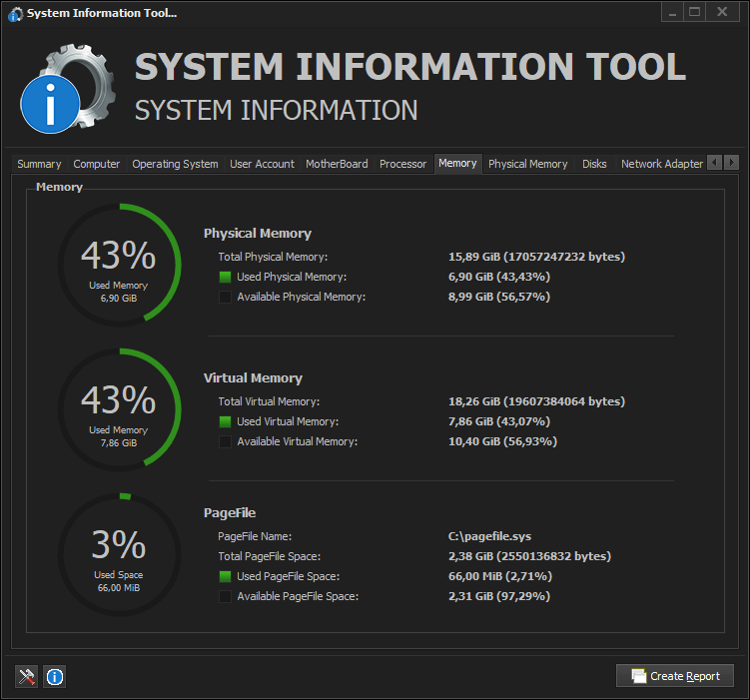Click the value 66,00 MiB (2,71%)
This screenshot has height=700, width=750.
[x=500, y=576]
